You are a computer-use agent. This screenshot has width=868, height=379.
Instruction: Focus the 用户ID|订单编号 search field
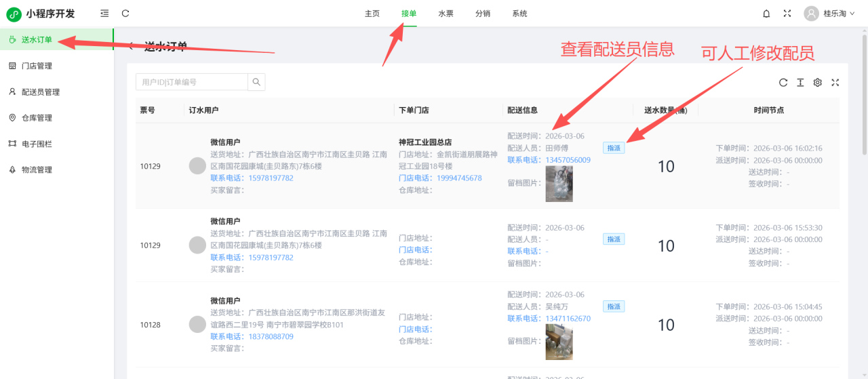[192, 82]
